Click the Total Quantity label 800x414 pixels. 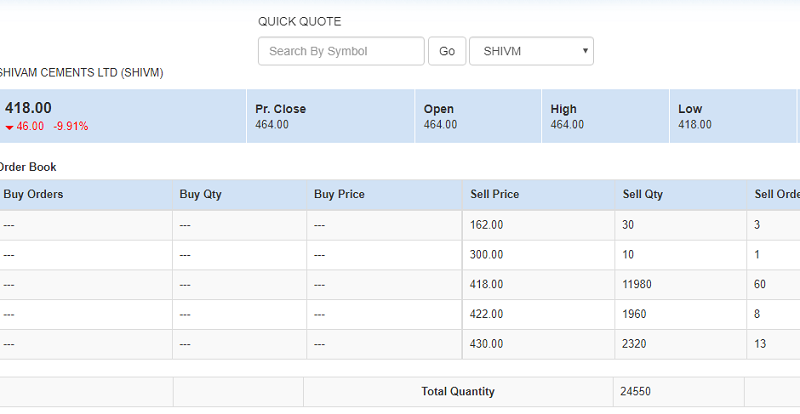(x=458, y=392)
